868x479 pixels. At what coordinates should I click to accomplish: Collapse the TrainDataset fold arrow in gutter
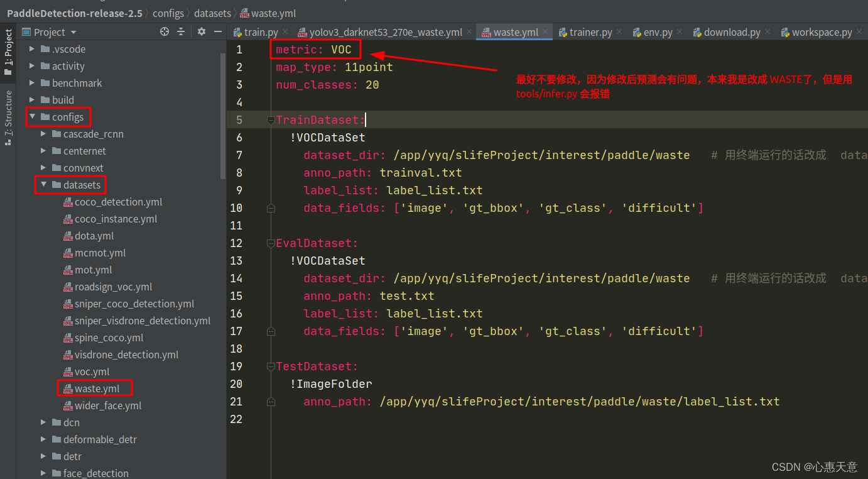(270, 119)
